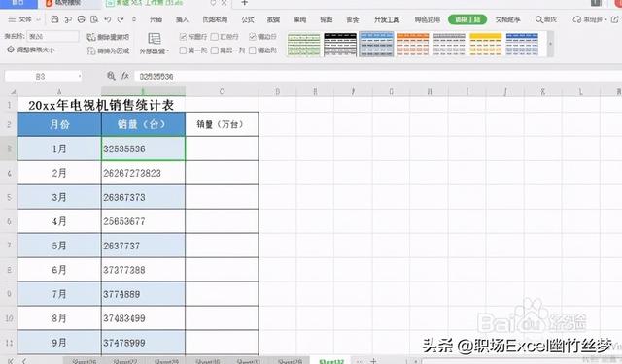The image size is (622, 364).
Task: Select the green table style thumbnail
Action: click(x=304, y=45)
